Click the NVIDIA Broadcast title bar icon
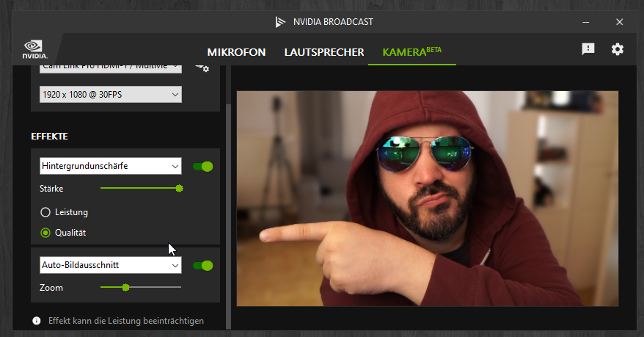This screenshot has height=337, width=644. coord(280,22)
